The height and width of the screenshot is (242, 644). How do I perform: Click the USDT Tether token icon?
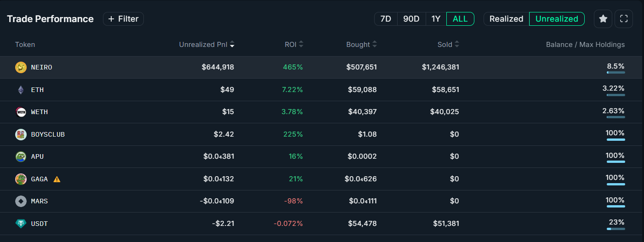21,224
